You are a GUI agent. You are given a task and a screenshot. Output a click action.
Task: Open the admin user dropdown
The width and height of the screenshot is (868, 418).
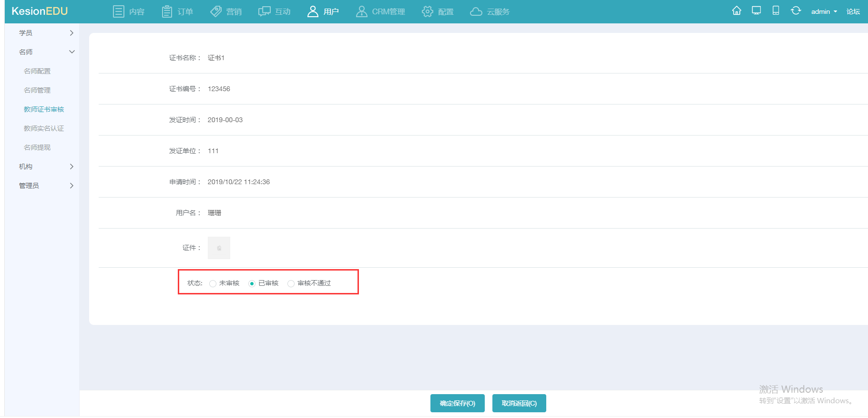[x=824, y=11]
